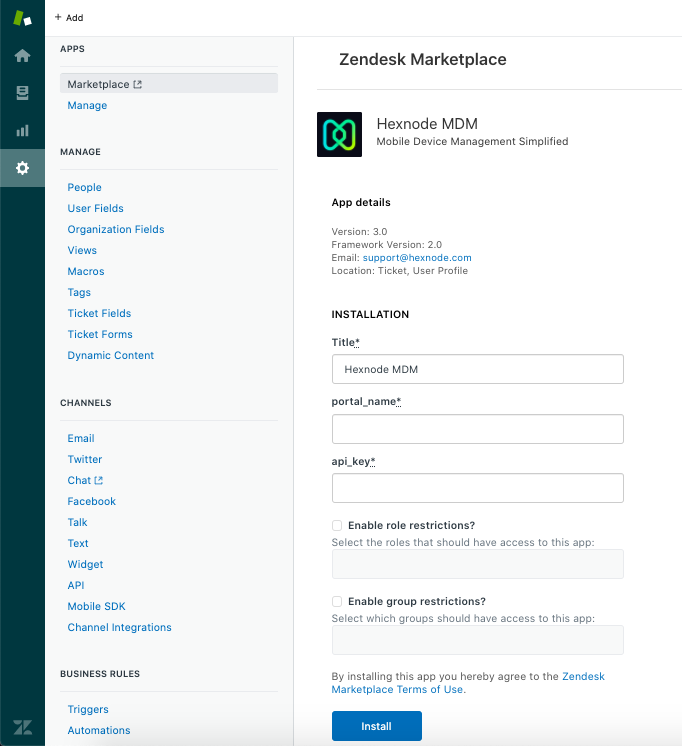Open User Fields settings
Image resolution: width=682 pixels, height=746 pixels.
point(95,208)
